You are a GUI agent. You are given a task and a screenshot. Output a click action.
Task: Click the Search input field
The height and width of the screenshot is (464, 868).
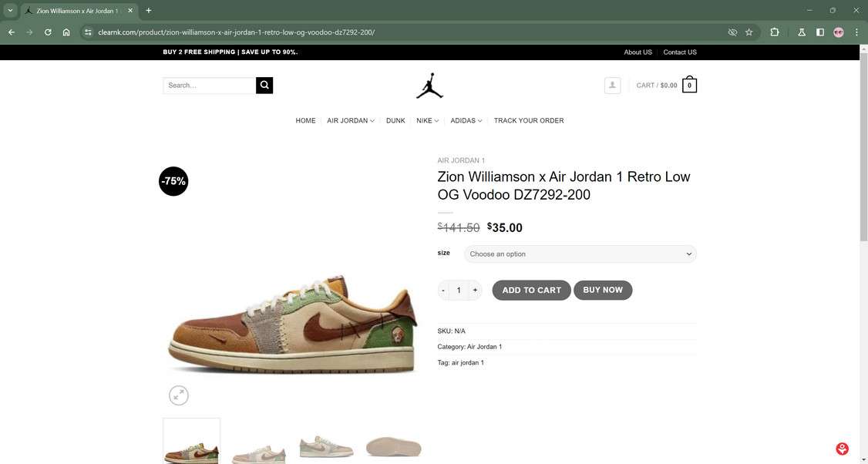(209, 86)
